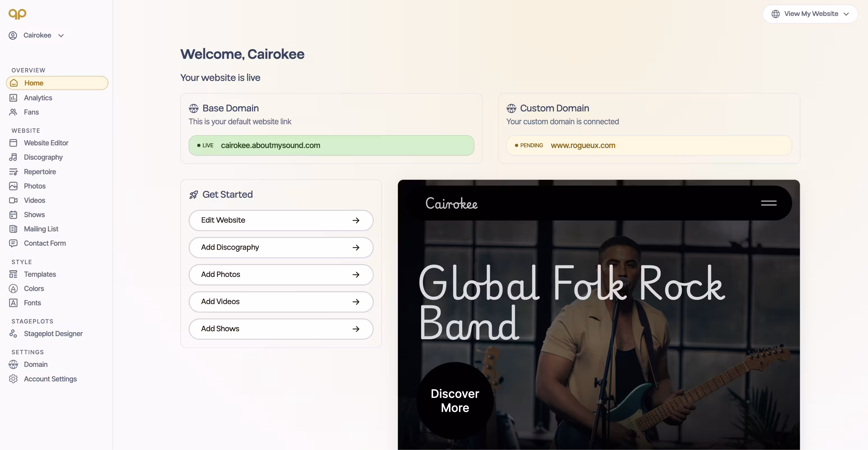Click the Fans people icon
The image size is (868, 450).
(13, 112)
